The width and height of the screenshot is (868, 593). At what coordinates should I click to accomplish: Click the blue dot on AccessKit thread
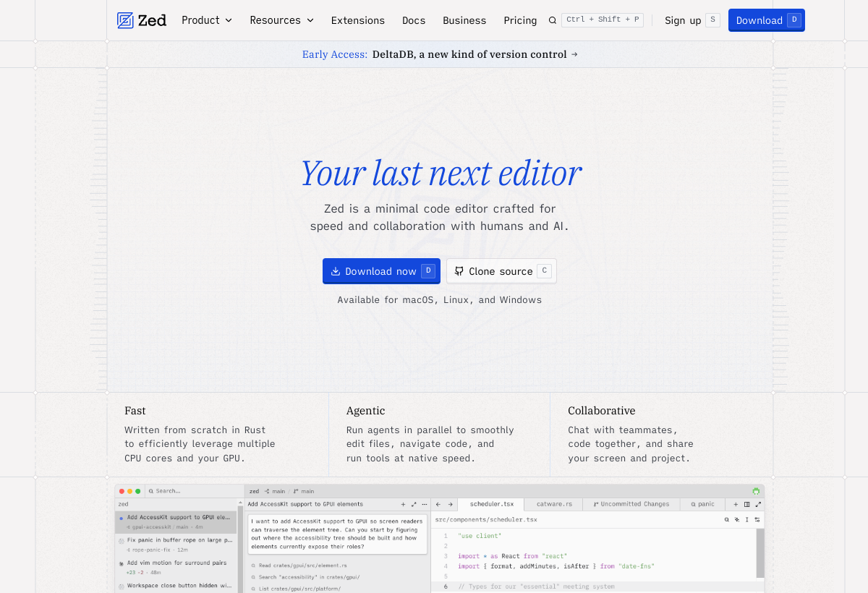coord(121,518)
